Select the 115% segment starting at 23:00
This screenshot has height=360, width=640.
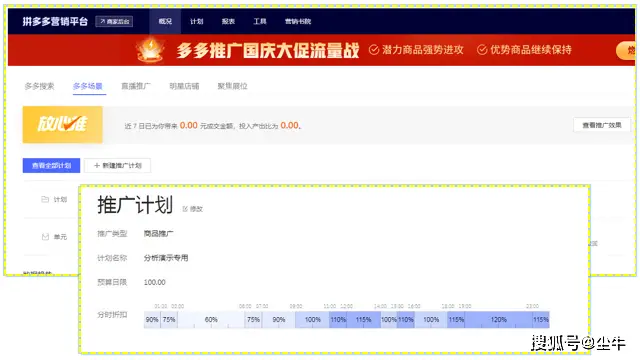(541, 320)
